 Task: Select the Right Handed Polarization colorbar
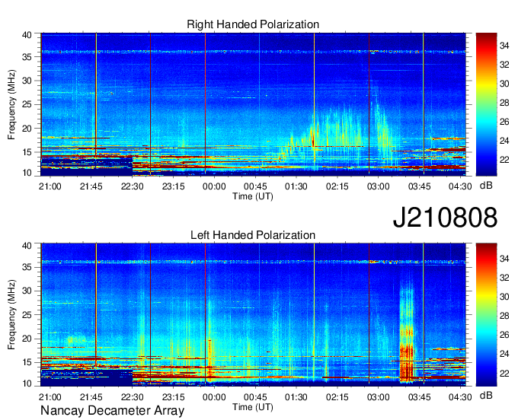(x=486, y=104)
